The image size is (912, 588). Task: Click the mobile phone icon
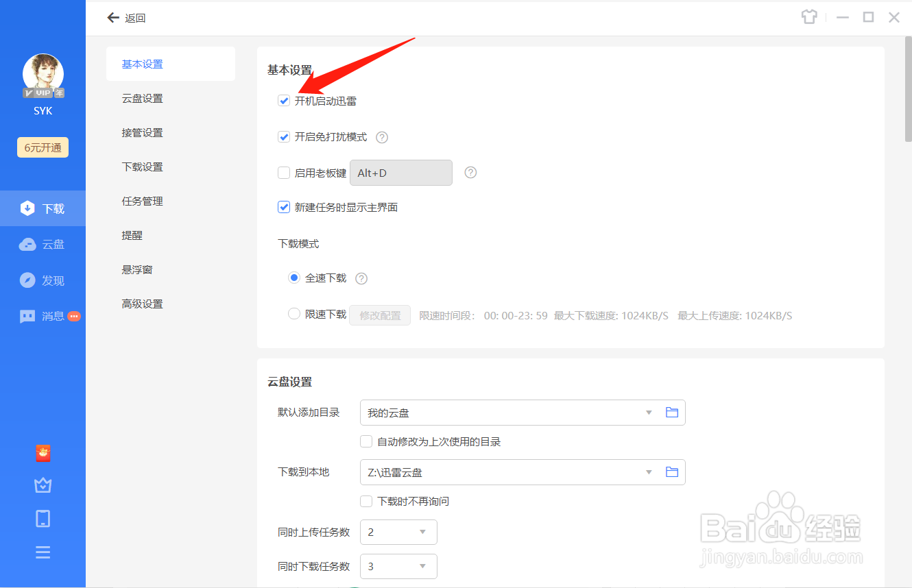[x=43, y=518]
